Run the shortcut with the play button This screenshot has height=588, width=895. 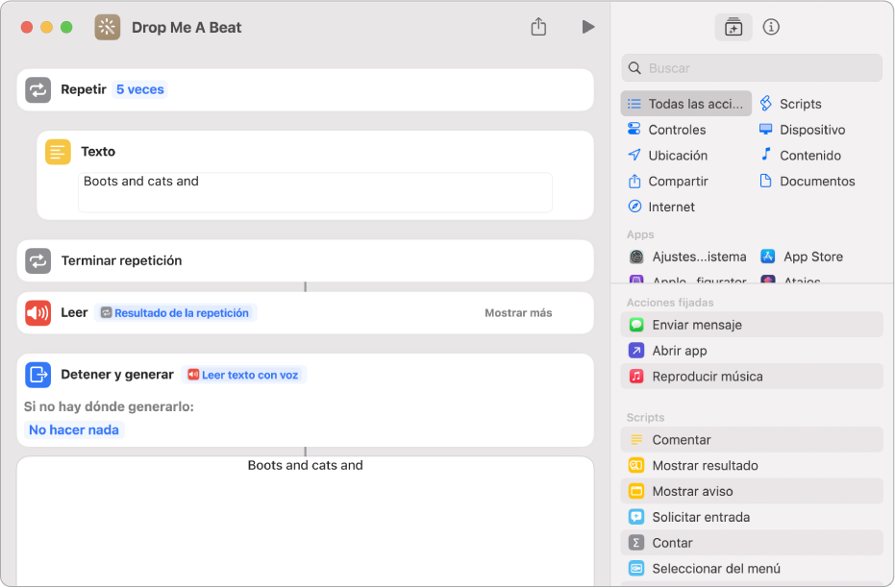pyautogui.click(x=588, y=27)
